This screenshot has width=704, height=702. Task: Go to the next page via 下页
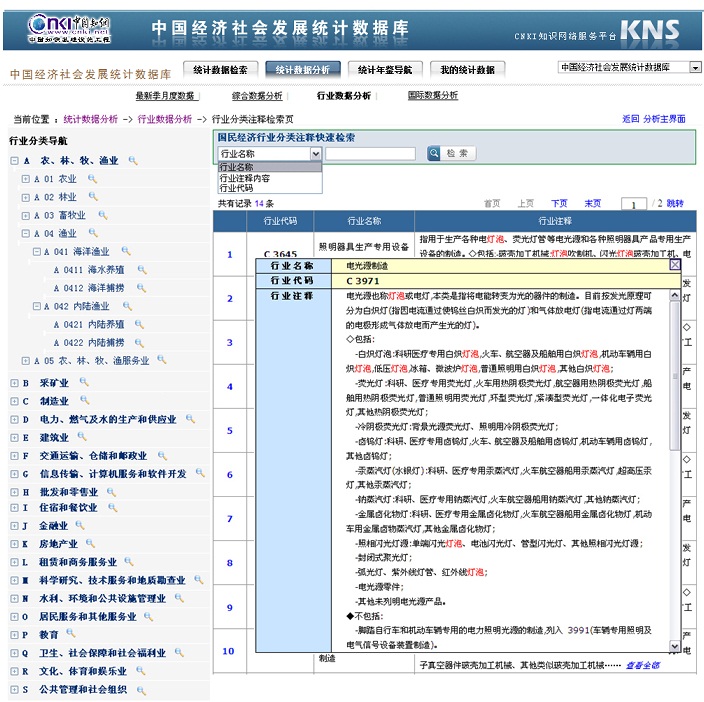tap(559, 203)
